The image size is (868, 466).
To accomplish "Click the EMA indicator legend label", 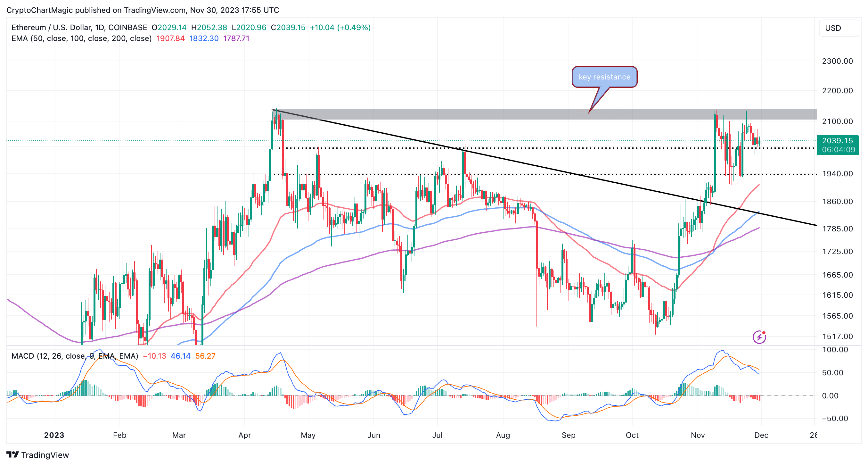I will (x=82, y=38).
